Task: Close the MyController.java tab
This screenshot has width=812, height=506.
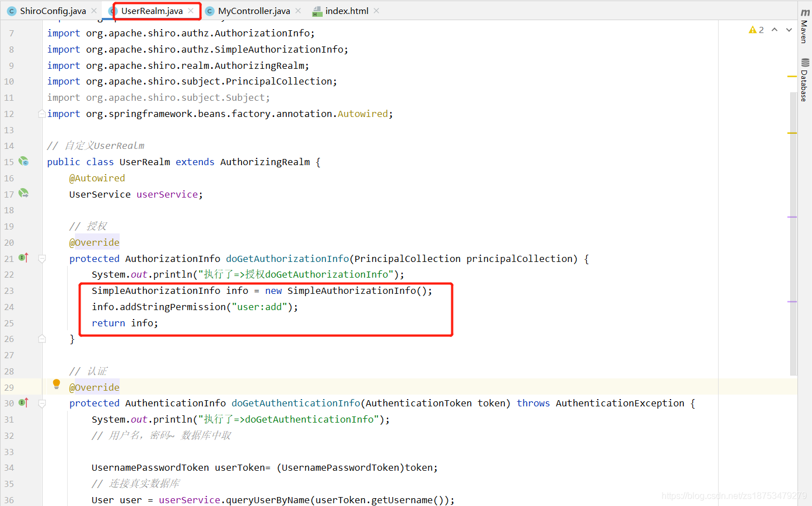Action: (298, 11)
